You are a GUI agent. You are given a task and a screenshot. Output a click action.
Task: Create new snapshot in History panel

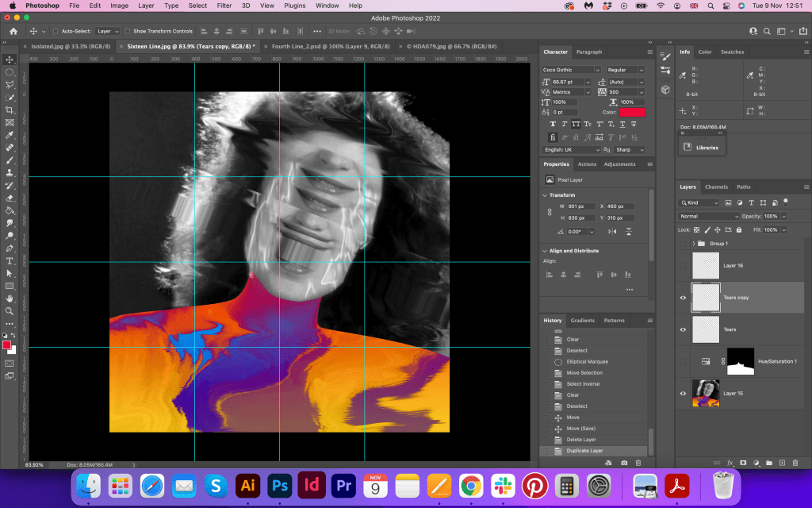coord(624,462)
